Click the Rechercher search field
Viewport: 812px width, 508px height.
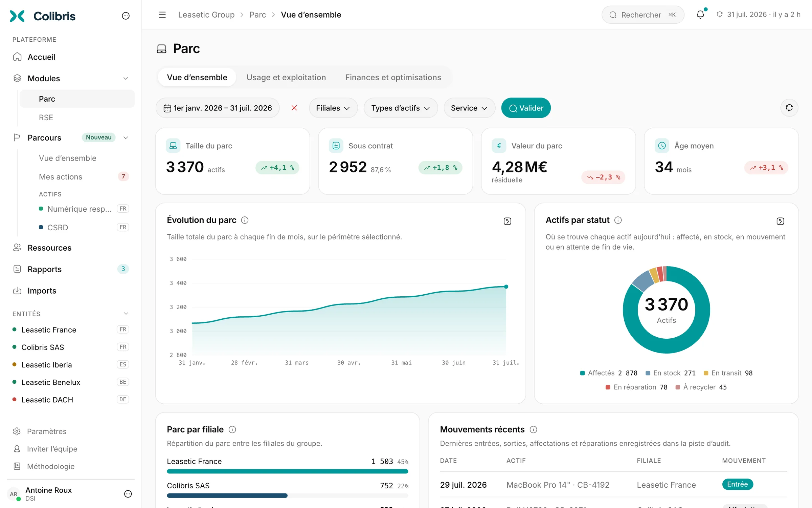643,15
